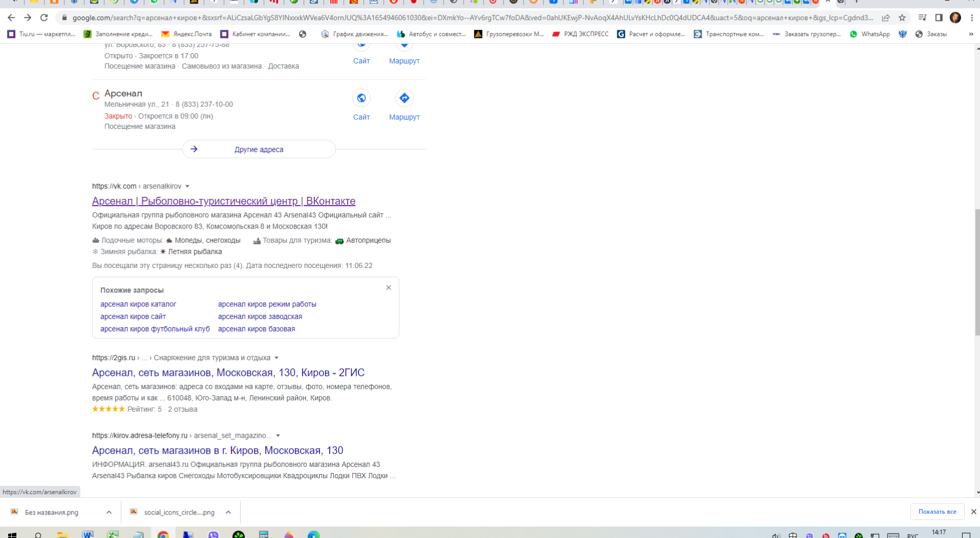Screen dimensions: 980x538
Task: Open website of Арсенал on Мельничная ул.
Action: coord(361,98)
